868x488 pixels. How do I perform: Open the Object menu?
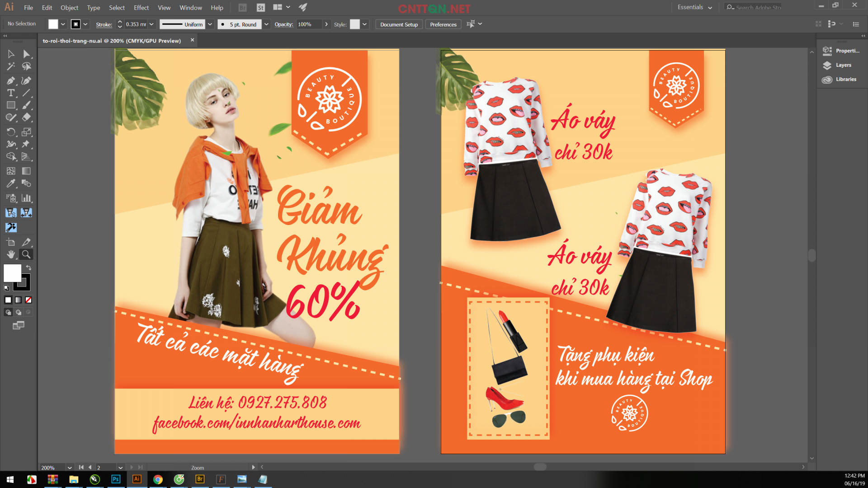click(x=69, y=8)
